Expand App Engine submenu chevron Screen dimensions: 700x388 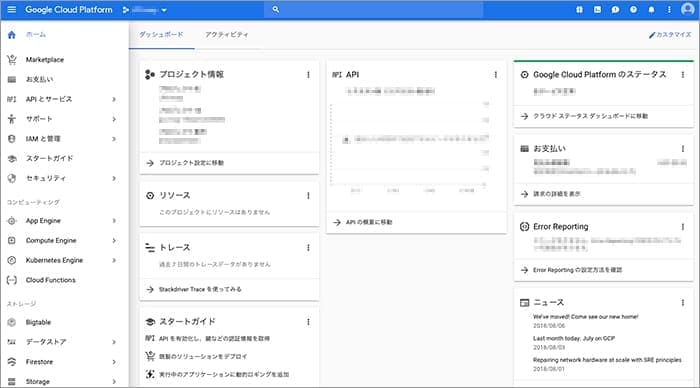[x=114, y=221]
